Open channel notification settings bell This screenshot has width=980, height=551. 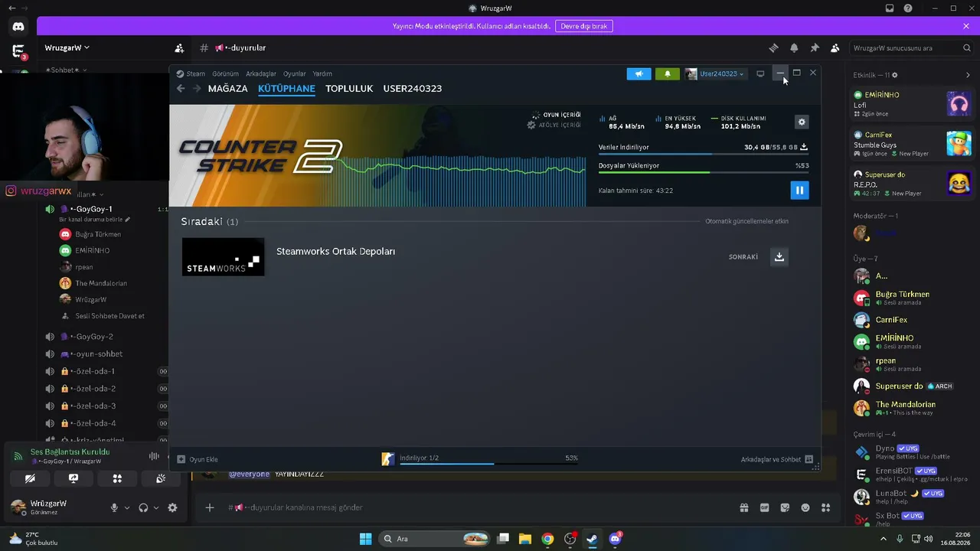(794, 48)
